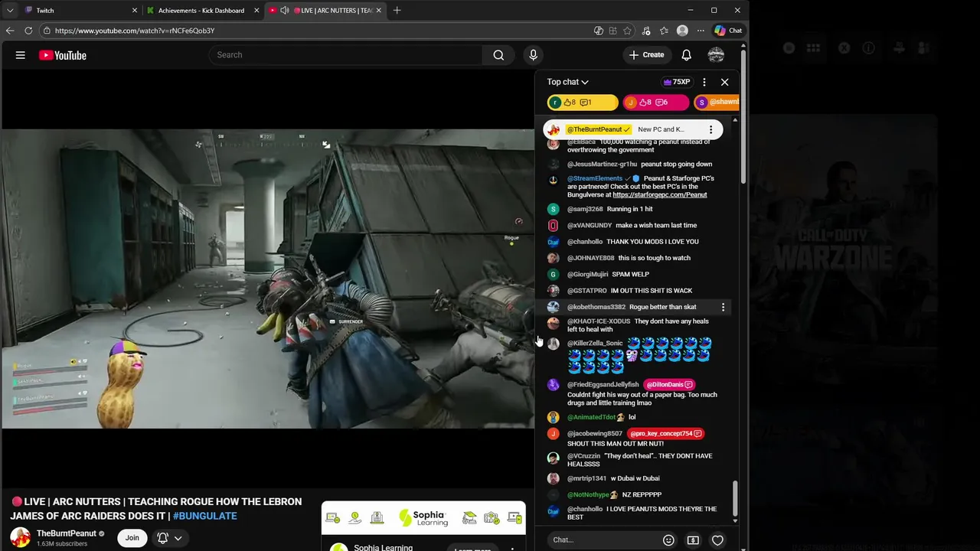Screen dimensions: 980x551
Task: Send a heart reaction in chat
Action: 717,540
